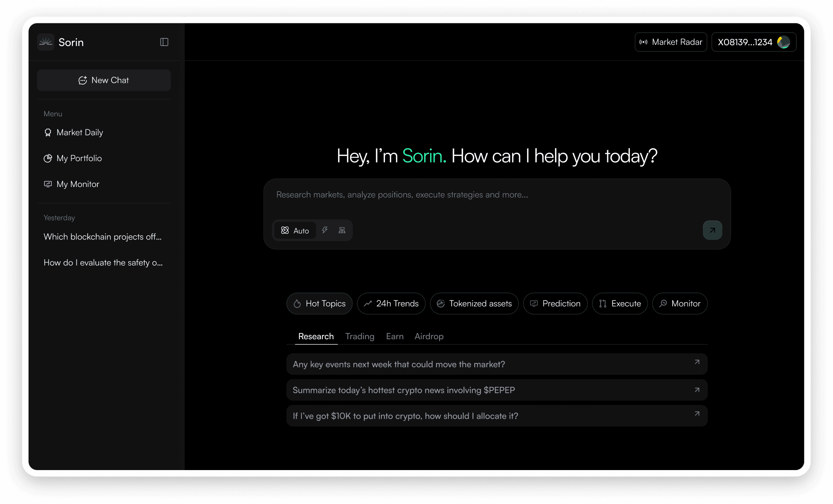Click the wallet avatar circle icon
Screen dimensions: 833x504
click(x=784, y=42)
